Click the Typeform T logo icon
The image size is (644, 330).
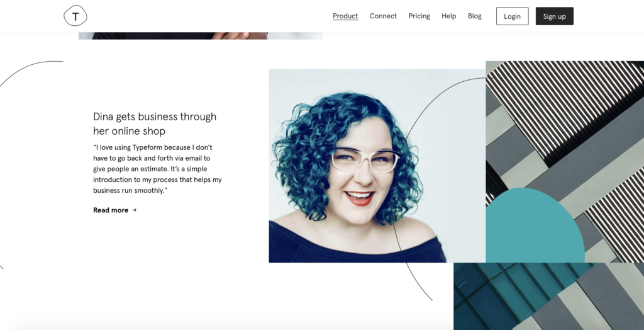point(75,16)
